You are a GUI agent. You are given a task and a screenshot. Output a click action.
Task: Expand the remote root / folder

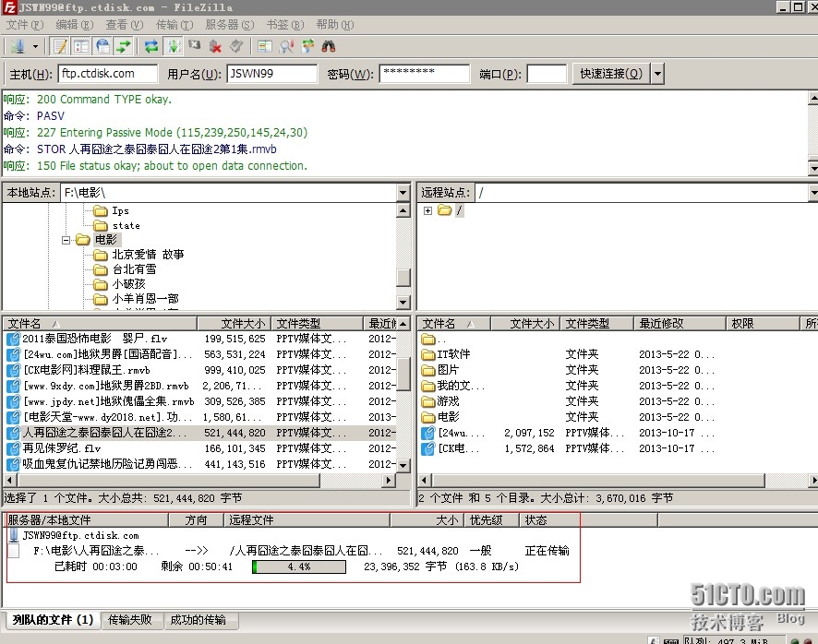[x=427, y=210]
